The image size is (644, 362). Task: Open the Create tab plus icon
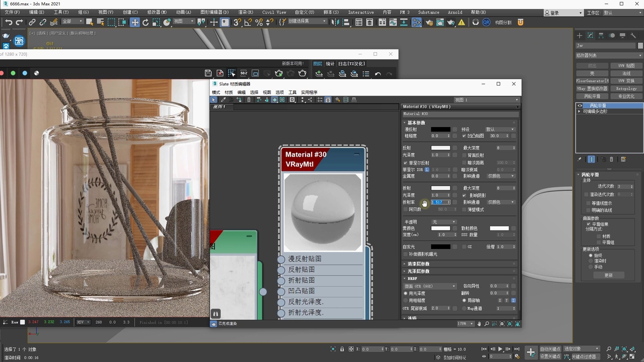click(580, 35)
